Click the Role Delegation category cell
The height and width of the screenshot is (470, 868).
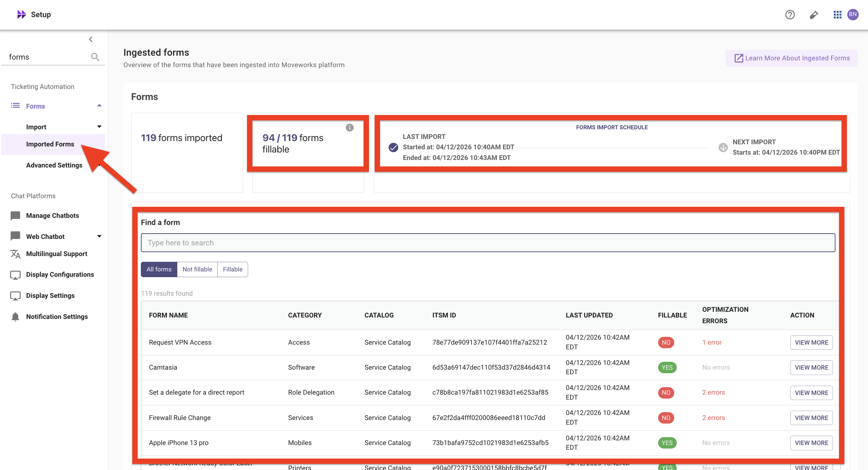(311, 392)
